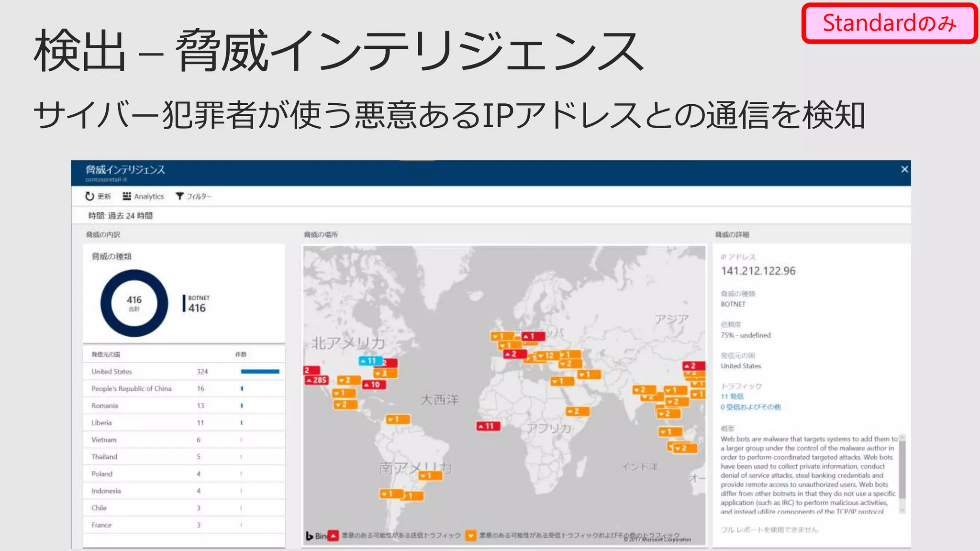980x551 pixels.
Task: Click the red 10 map marker
Action: 373,385
